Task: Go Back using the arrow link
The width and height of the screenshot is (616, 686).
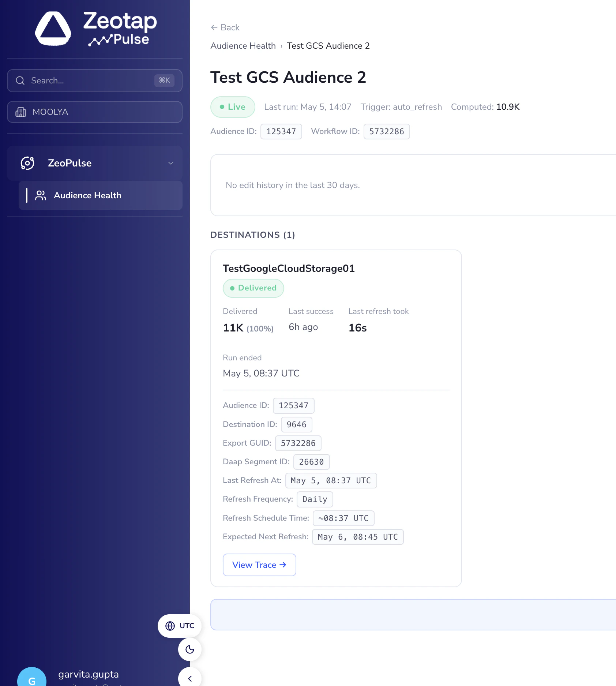Action: (x=225, y=27)
